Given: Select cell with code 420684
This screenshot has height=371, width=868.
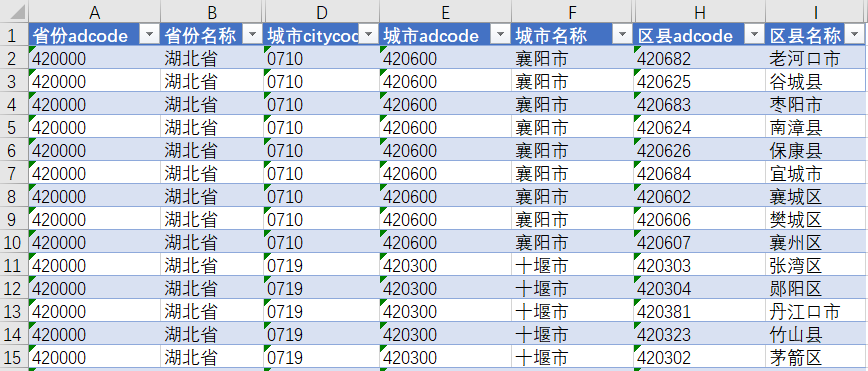Looking at the screenshot, I should [x=700, y=173].
